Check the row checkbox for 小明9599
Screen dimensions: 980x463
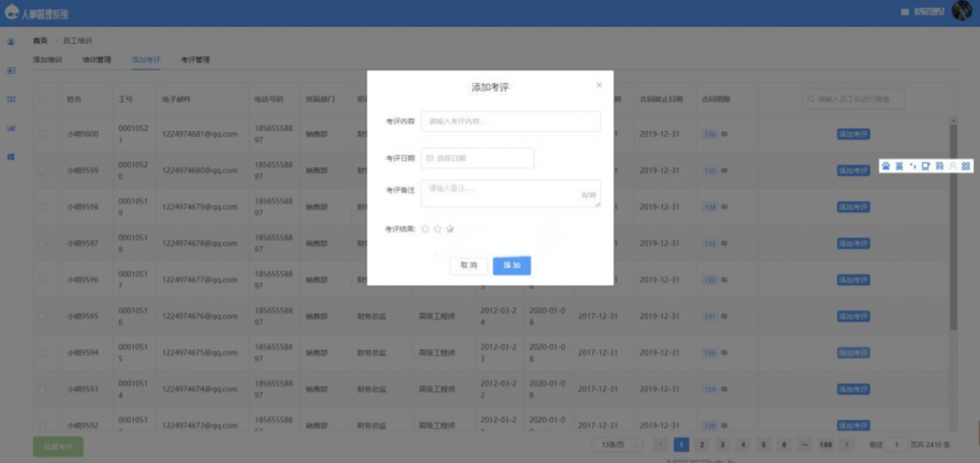[42, 170]
